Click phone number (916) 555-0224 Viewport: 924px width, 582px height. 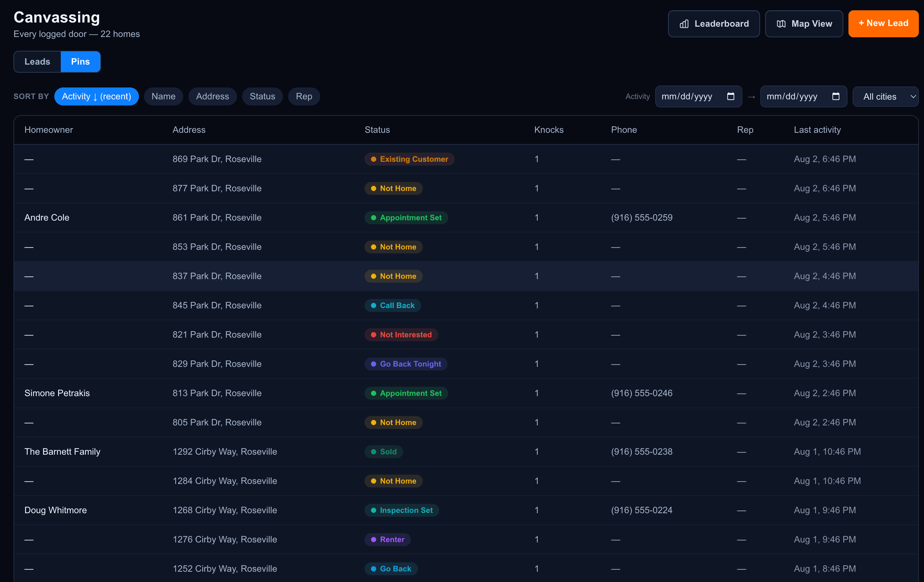click(642, 510)
